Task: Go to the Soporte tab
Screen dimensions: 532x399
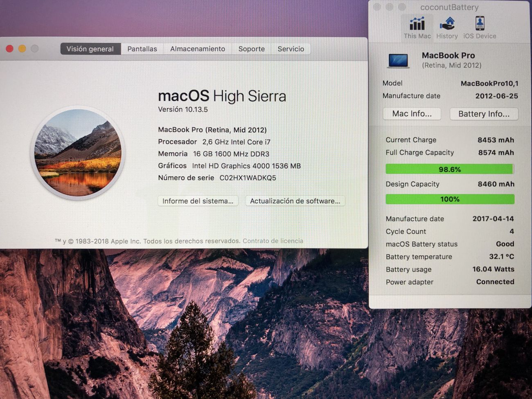Action: [251, 49]
